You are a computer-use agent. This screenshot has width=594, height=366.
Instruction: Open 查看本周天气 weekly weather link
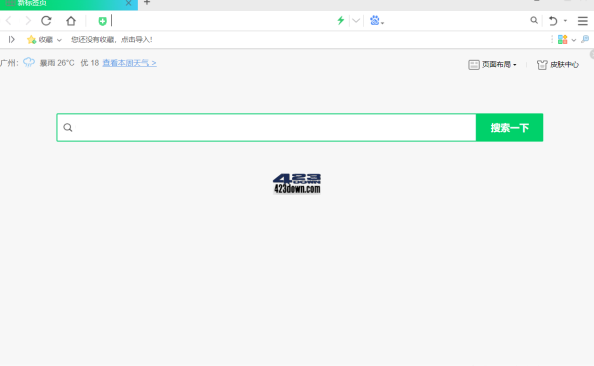129,63
